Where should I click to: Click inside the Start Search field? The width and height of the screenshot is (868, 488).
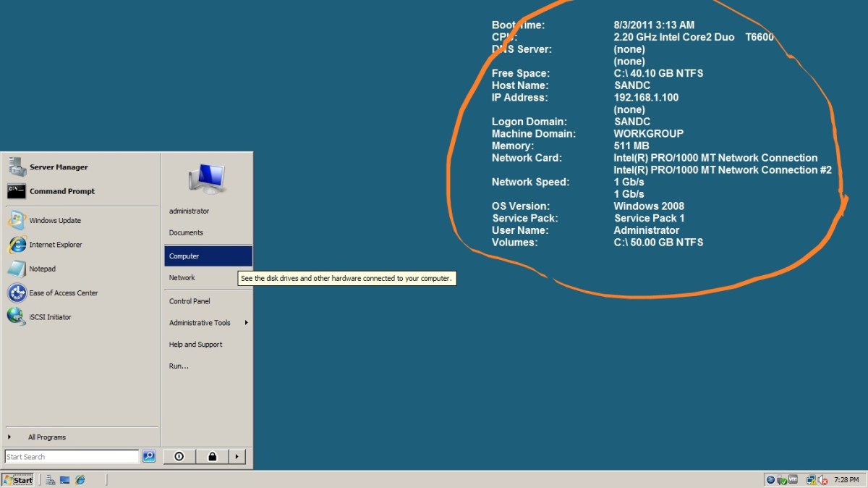click(70, 456)
